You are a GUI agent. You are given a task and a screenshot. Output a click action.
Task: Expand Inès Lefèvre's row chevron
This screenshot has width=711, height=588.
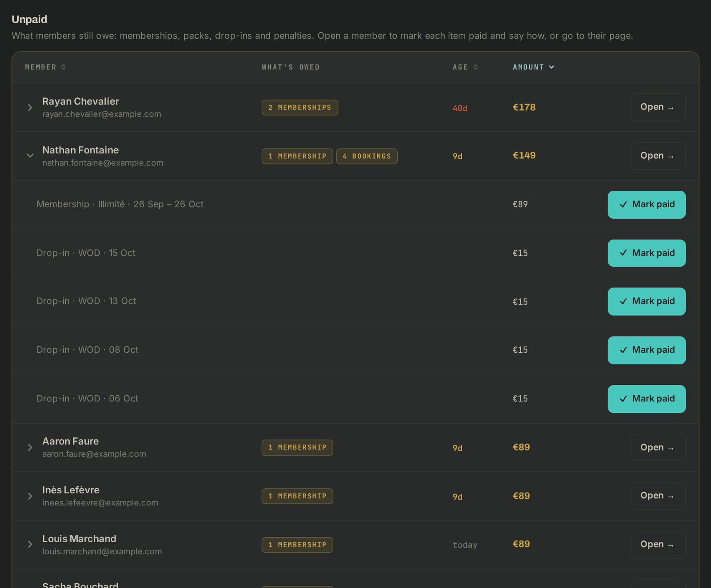point(30,496)
